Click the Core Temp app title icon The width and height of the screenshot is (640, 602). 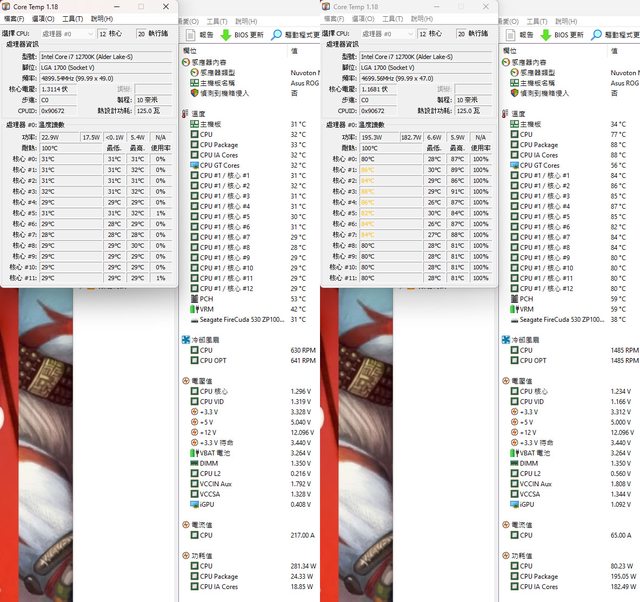[8, 6]
